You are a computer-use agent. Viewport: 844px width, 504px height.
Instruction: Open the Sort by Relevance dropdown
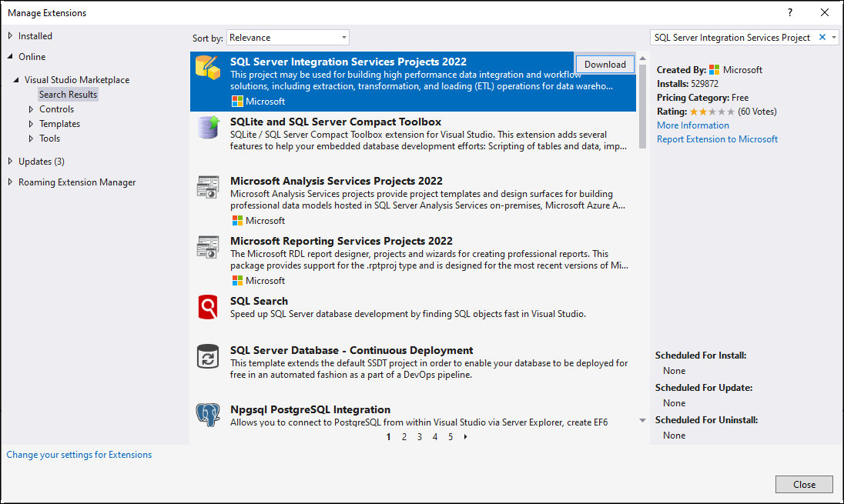288,38
